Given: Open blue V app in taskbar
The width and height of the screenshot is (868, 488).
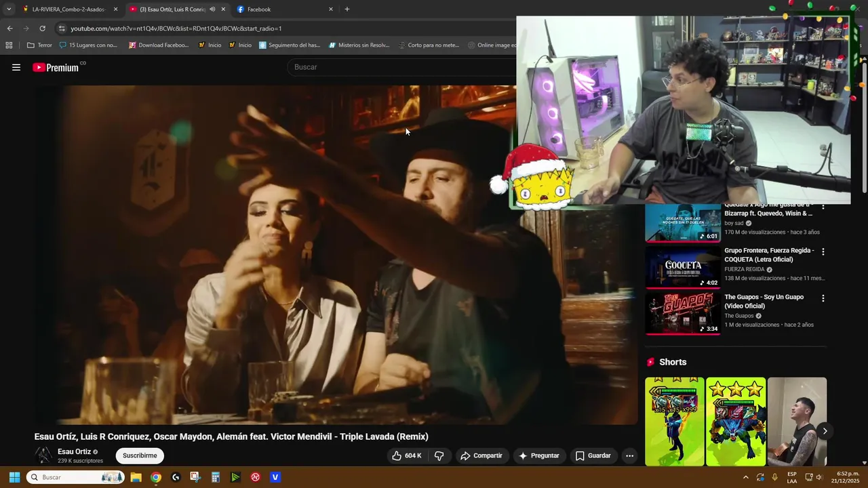Looking at the screenshot, I should pyautogui.click(x=275, y=477).
